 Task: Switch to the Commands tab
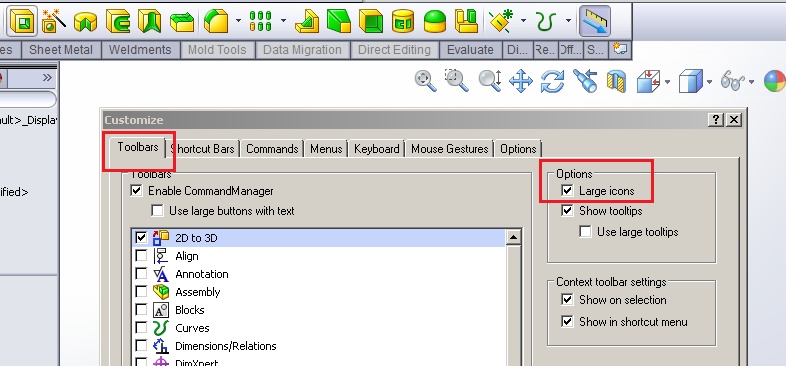(x=272, y=149)
